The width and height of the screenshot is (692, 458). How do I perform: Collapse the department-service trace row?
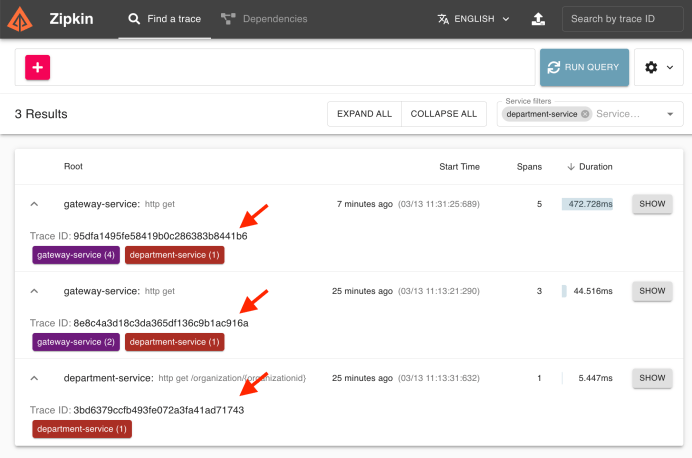34,378
